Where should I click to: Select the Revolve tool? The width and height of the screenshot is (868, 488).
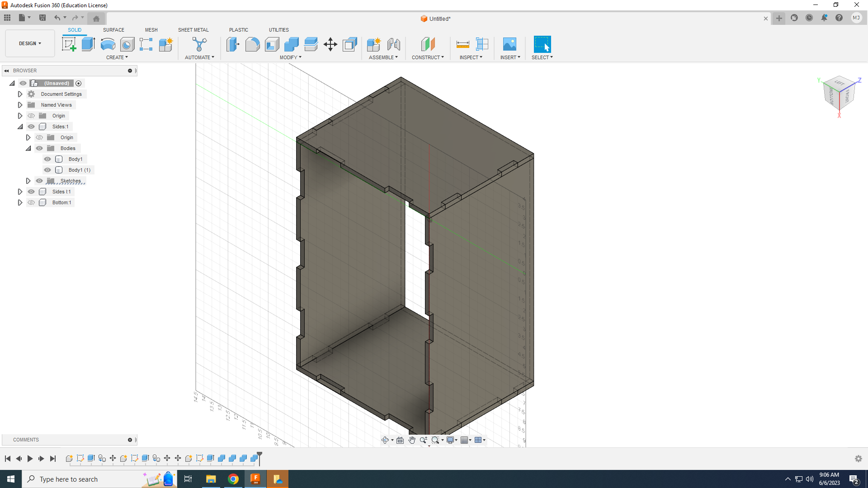pos(108,44)
